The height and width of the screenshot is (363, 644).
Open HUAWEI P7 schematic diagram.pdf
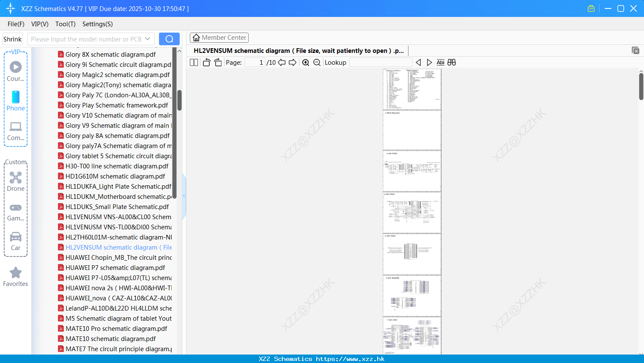pos(111,267)
